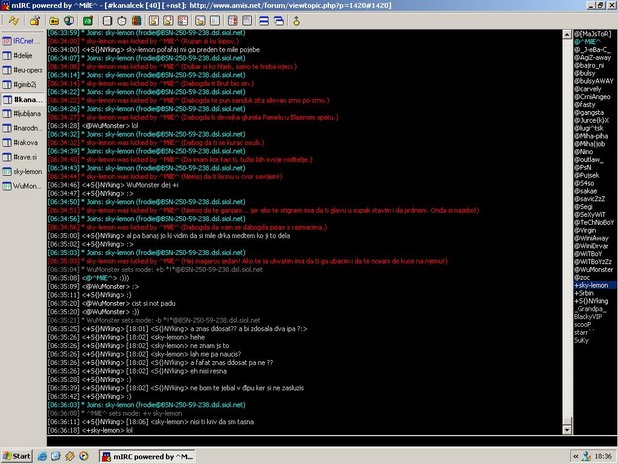Screen dimensions: 618x464
Task: Open the WuMon... query window in switchbar
Action: [22, 186]
